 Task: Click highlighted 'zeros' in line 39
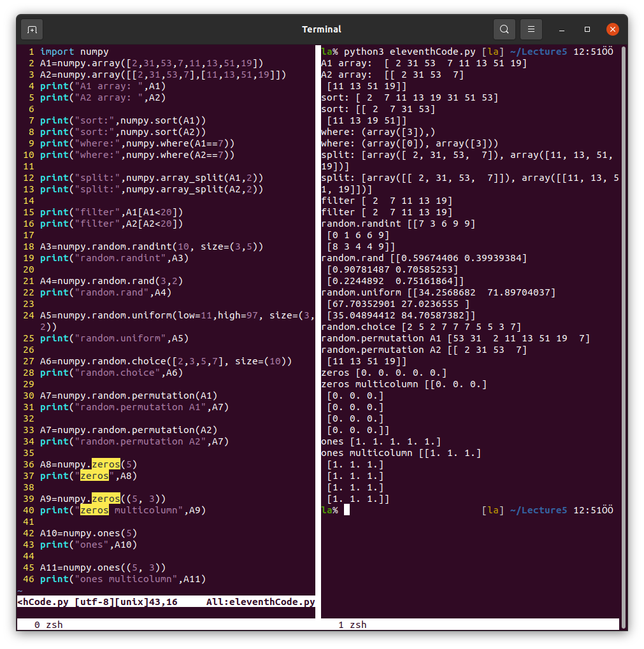pos(105,499)
